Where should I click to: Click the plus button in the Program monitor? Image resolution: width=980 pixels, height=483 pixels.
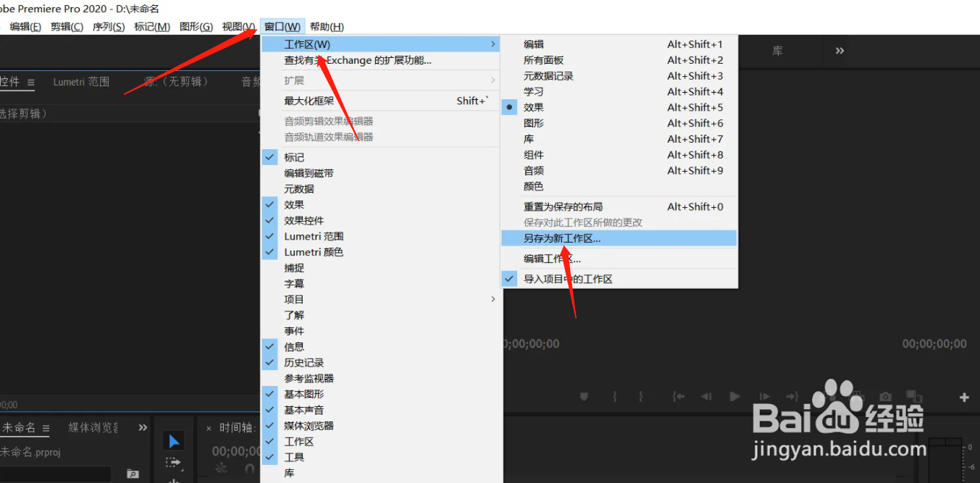[x=965, y=397]
